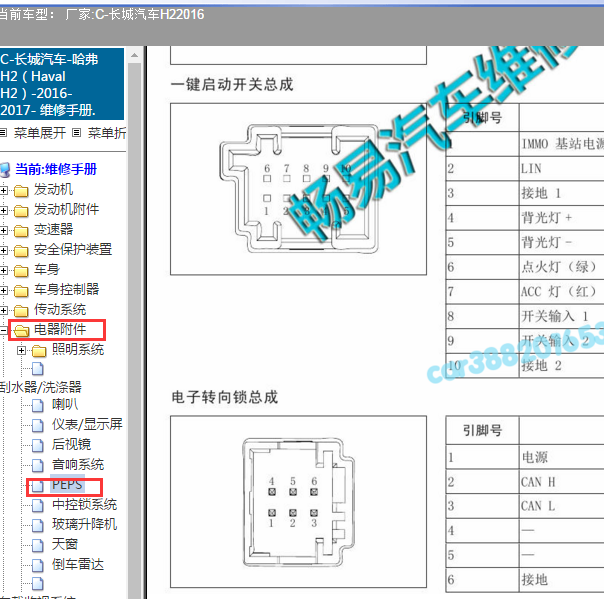The height and width of the screenshot is (599, 604).
Task: Open the 后视镜 page
Action: coord(71,444)
